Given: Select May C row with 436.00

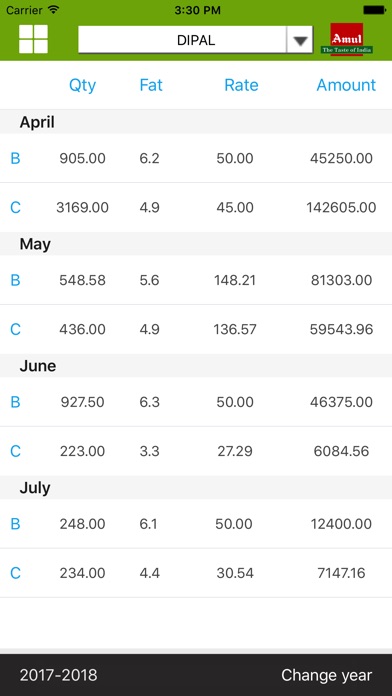Looking at the screenshot, I should tap(196, 329).
